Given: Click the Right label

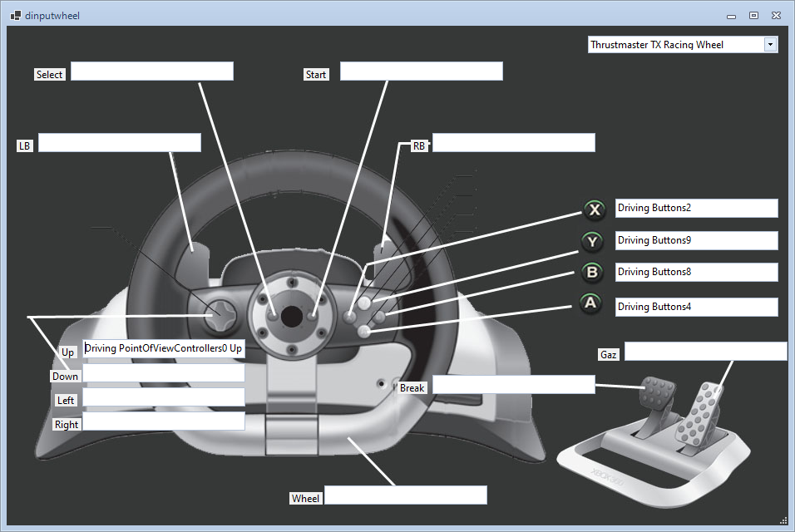Looking at the screenshot, I should coord(67,425).
